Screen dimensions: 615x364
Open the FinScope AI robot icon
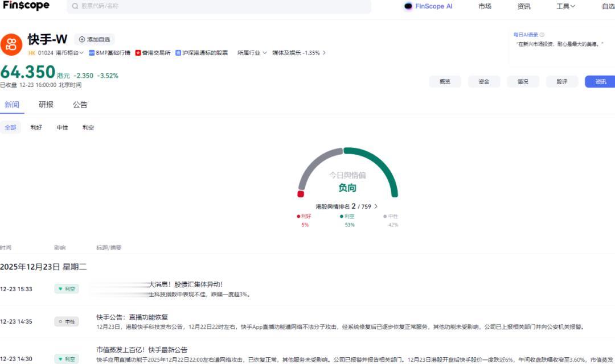point(408,6)
